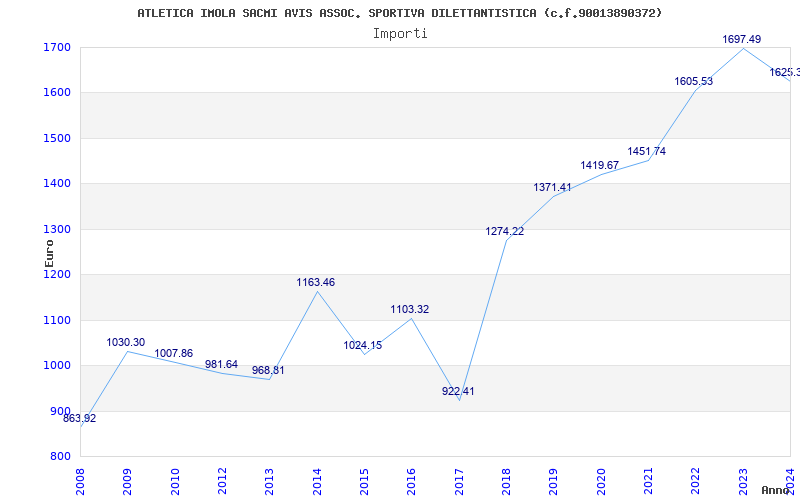
Task: Click data label 1419.67
Action: click(599, 165)
